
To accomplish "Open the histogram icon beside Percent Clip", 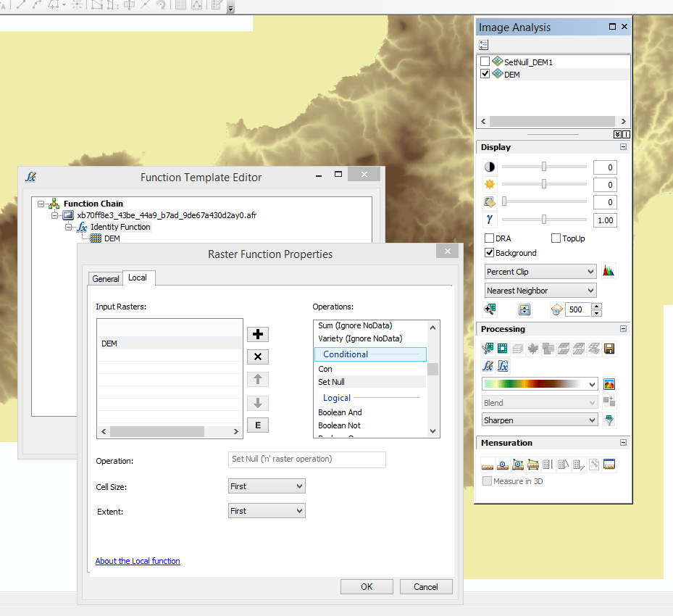I will (x=609, y=271).
